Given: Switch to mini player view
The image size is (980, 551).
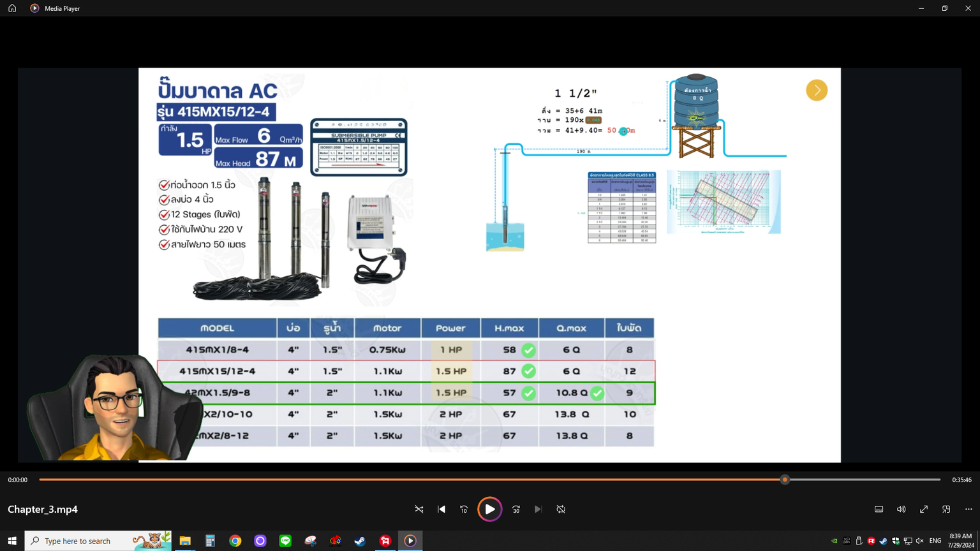Looking at the screenshot, I should (x=946, y=510).
